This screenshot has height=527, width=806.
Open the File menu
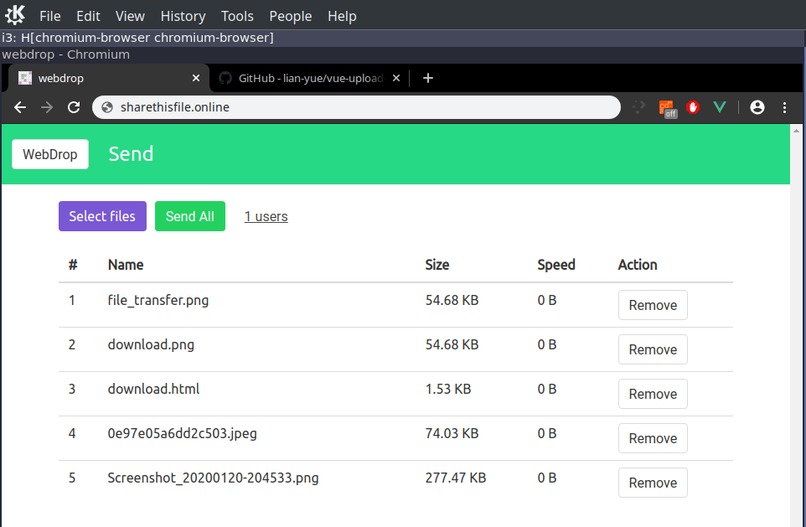click(x=50, y=16)
